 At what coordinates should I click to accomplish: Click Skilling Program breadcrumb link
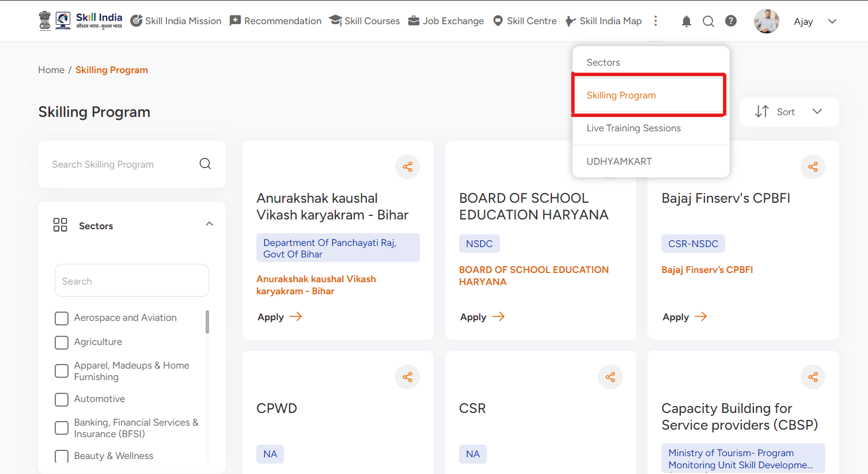(112, 70)
